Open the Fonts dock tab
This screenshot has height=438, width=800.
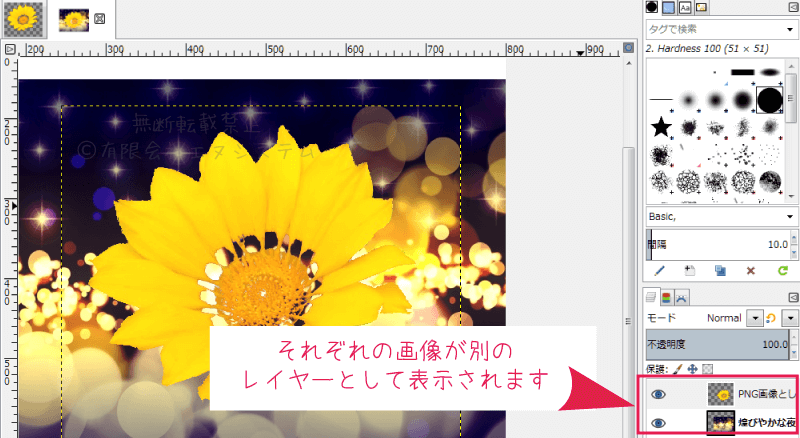[x=685, y=7]
